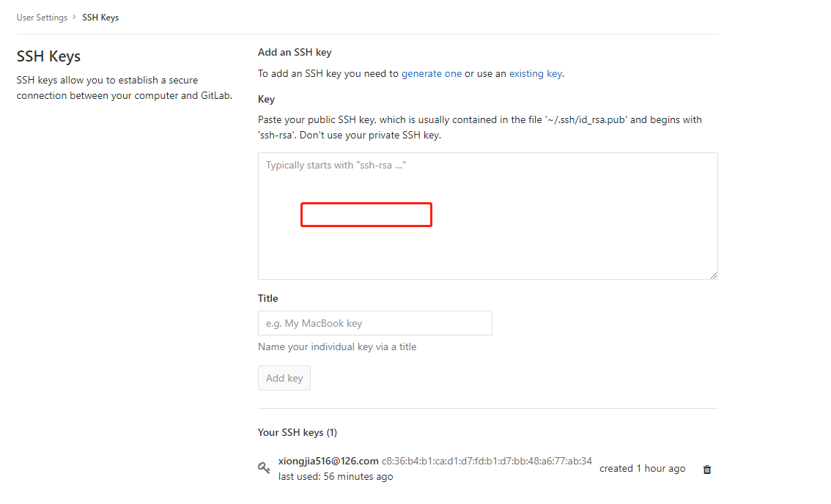Open User Settings breadcrumb link
This screenshot has height=504, width=831.
coord(42,18)
